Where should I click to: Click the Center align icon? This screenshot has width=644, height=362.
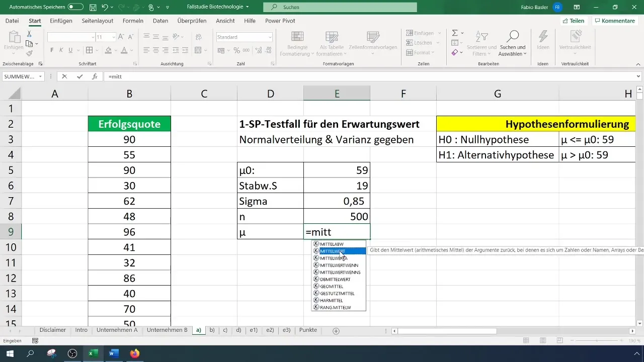pos(155,50)
